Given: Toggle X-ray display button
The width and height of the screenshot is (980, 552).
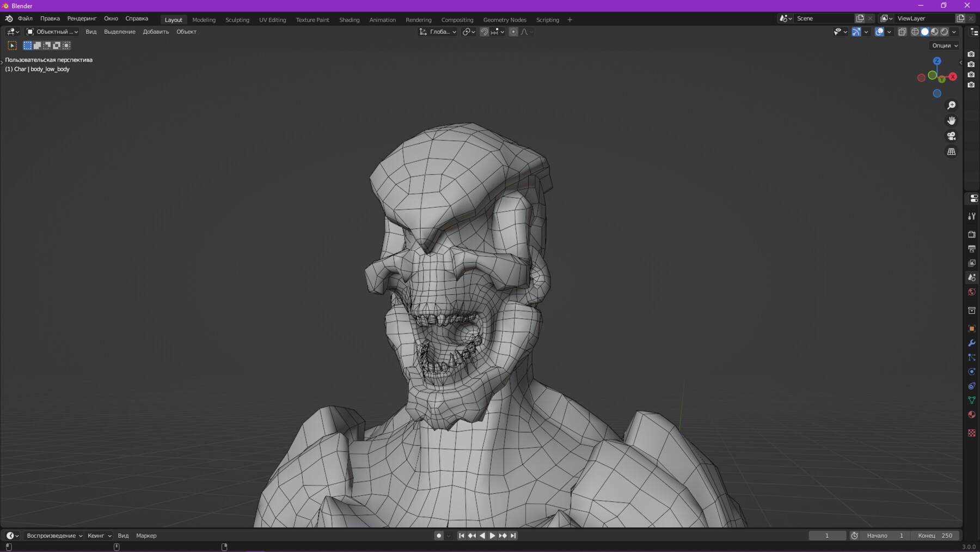Looking at the screenshot, I should (x=902, y=32).
